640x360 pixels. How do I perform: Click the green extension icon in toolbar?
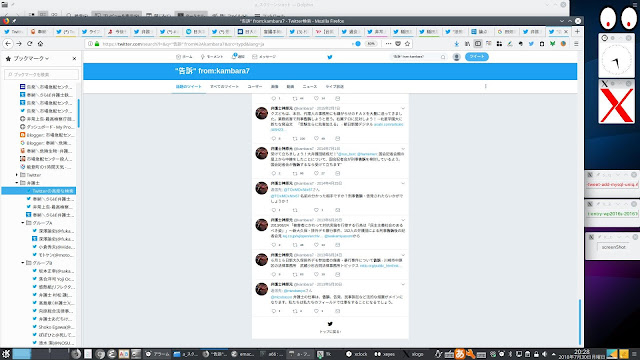pyautogui.click(x=552, y=44)
